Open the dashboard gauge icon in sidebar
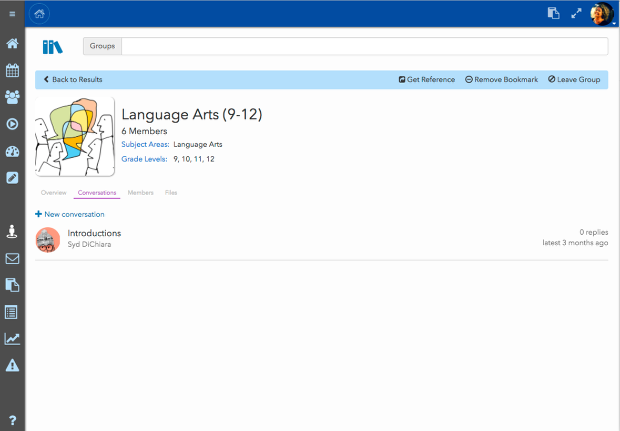Screen dimensions: 620x431 12,151
